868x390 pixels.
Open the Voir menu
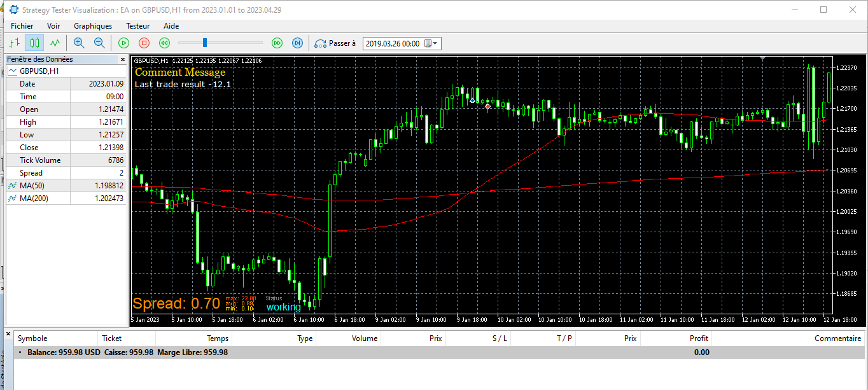click(x=53, y=26)
